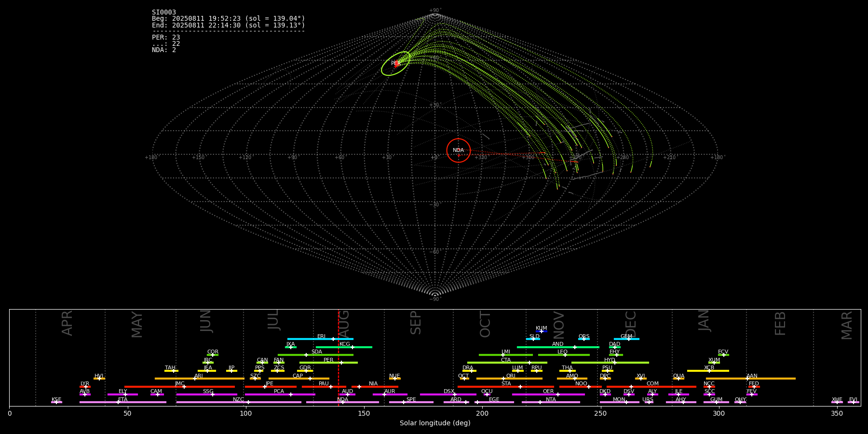Screen dimensions: 868x434
Task: Click the ORI shower label
Action: pos(511,376)
